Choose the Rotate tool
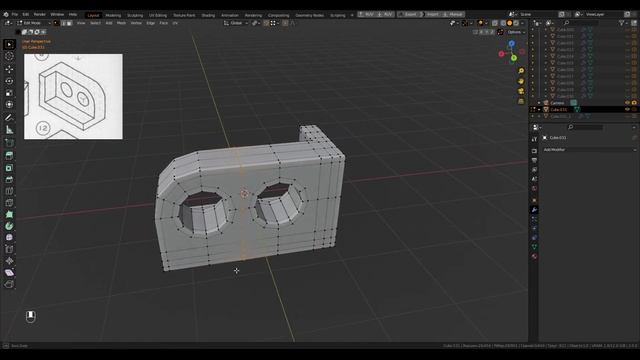The height and width of the screenshot is (360, 640). click(x=9, y=81)
